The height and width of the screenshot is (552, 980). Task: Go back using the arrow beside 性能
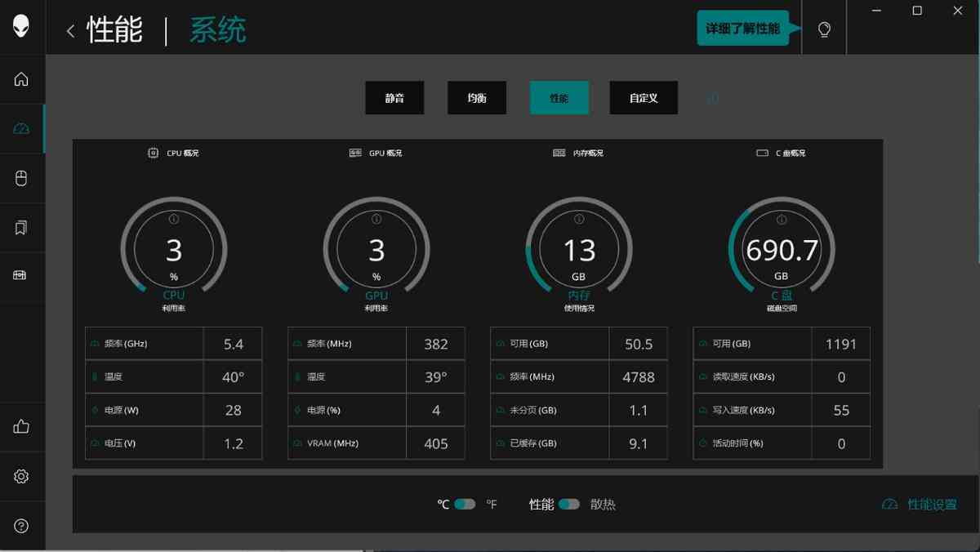tap(70, 31)
